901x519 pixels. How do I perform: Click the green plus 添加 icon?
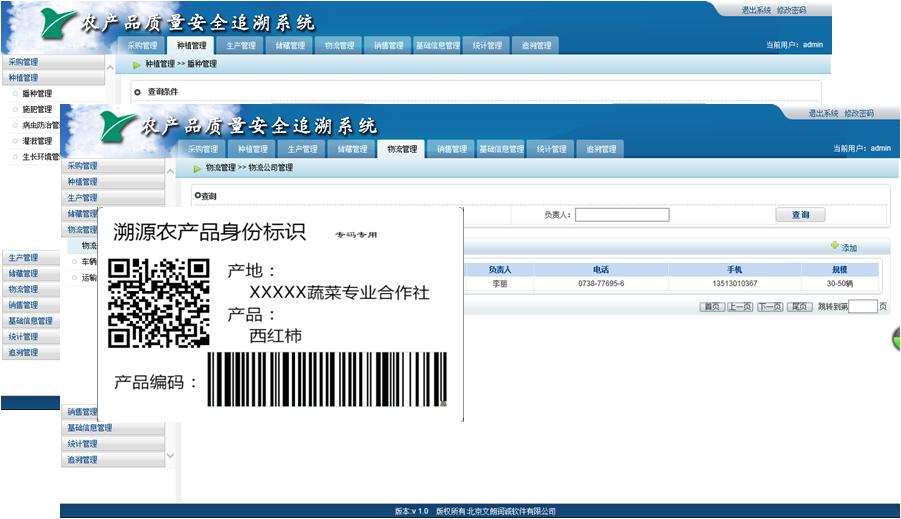(x=834, y=246)
